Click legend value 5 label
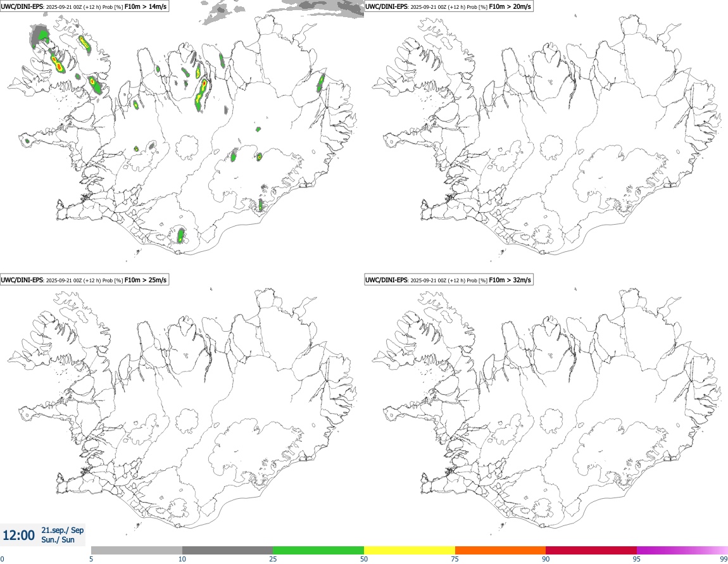 tap(91, 560)
